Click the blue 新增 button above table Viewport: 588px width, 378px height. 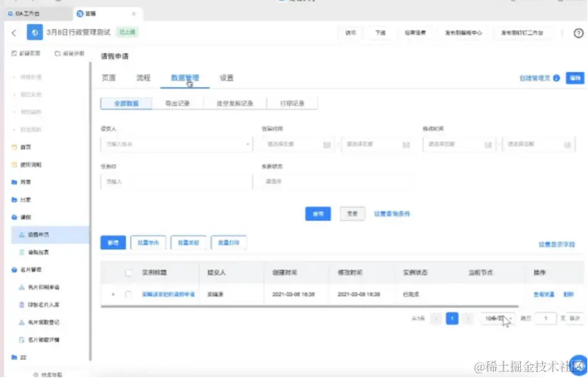tap(113, 243)
